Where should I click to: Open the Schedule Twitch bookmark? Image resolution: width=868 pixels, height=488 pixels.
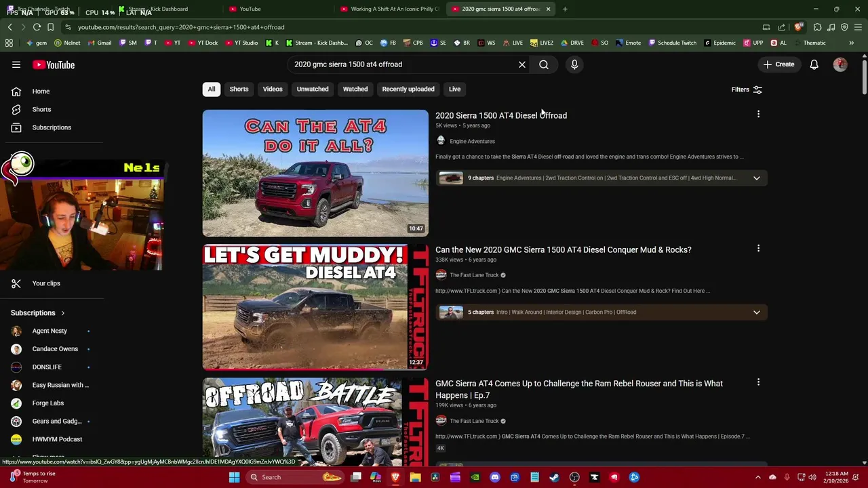pyautogui.click(x=672, y=43)
